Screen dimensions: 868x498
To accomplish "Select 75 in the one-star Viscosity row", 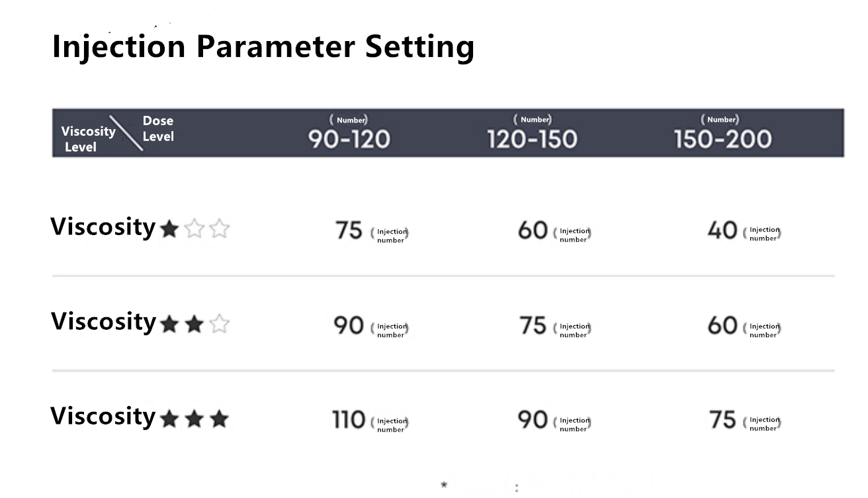I will click(x=349, y=230).
